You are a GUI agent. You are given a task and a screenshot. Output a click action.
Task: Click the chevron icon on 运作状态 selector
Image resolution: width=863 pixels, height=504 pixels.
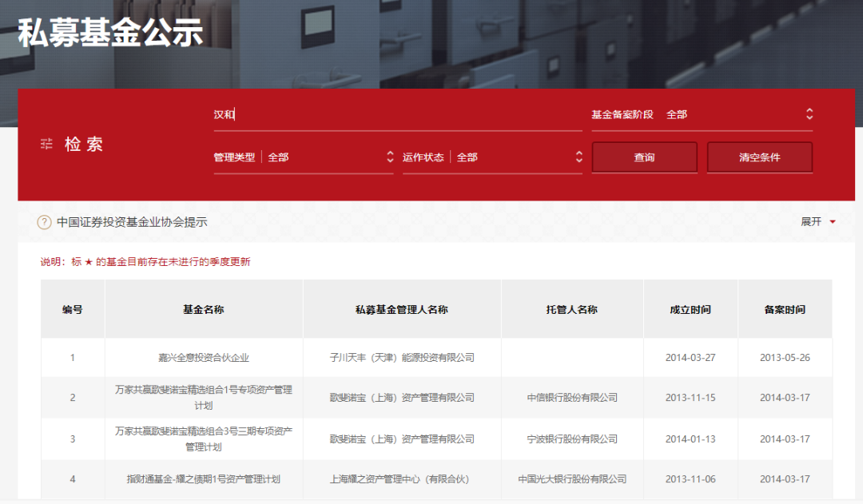pyautogui.click(x=579, y=157)
